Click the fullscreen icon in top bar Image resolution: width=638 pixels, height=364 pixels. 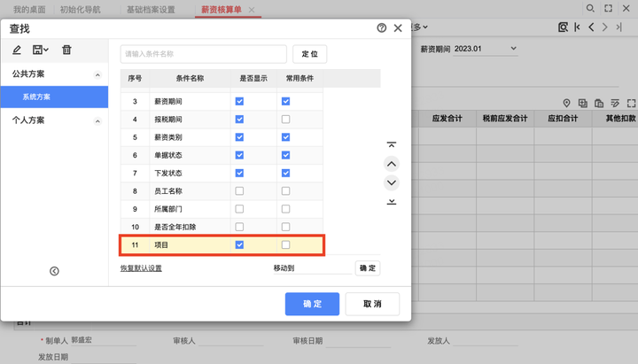608,8
